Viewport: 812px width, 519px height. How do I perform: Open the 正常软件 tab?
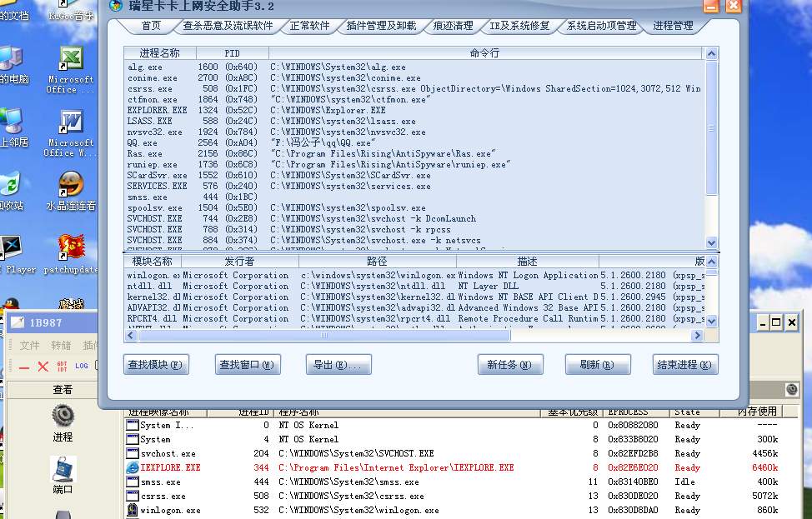point(309,26)
